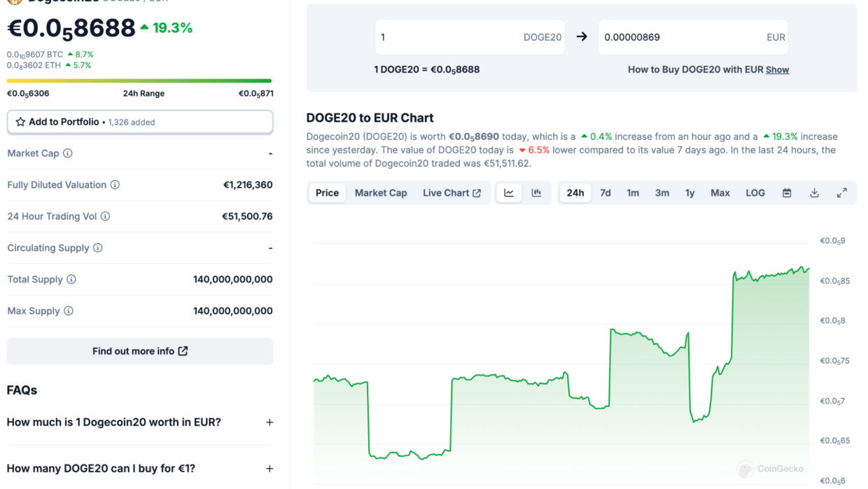Click the FAQs heading

click(x=22, y=390)
